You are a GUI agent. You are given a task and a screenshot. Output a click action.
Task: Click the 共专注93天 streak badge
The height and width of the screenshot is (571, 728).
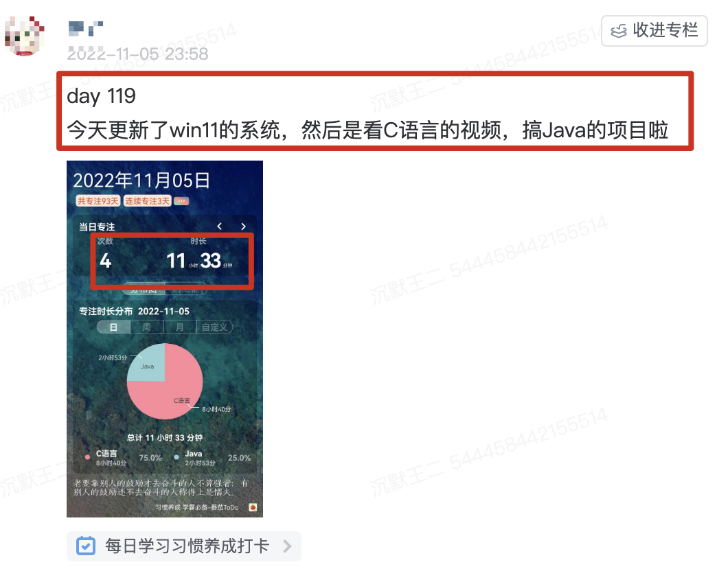pos(98,200)
